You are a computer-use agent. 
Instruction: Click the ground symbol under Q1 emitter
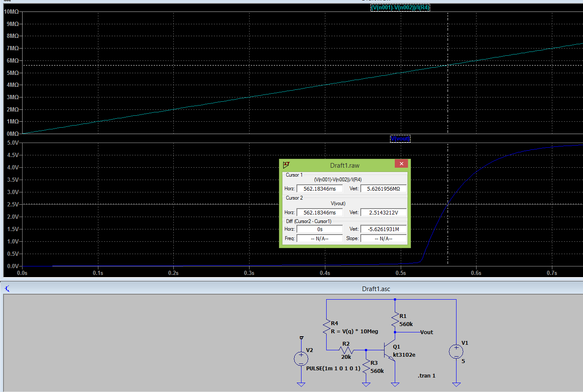[x=395, y=384]
